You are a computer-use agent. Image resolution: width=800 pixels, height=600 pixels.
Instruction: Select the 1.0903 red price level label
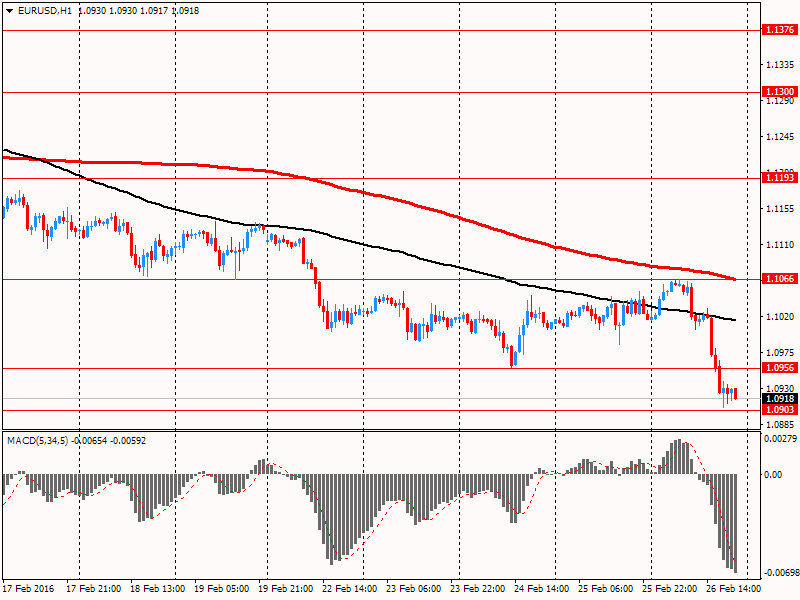[x=779, y=410]
